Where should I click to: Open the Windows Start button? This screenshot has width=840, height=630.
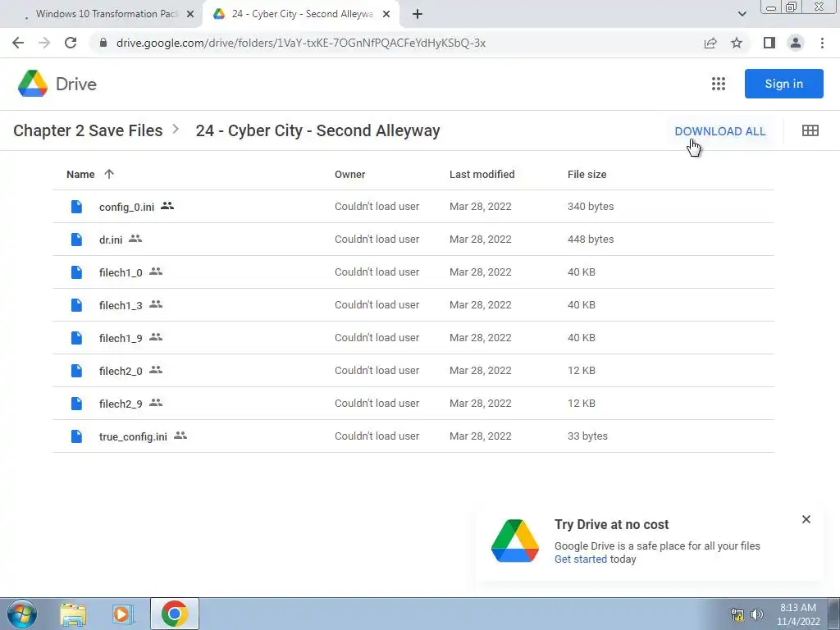[x=21, y=614]
